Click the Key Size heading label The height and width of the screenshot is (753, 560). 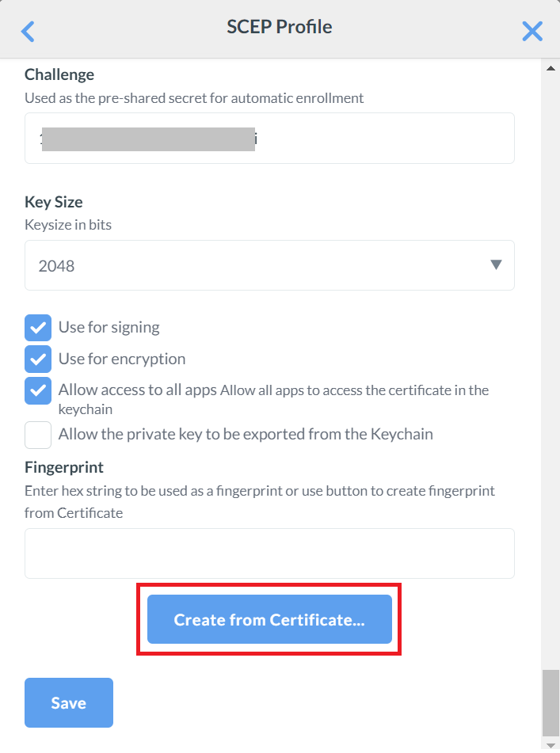[54, 202]
